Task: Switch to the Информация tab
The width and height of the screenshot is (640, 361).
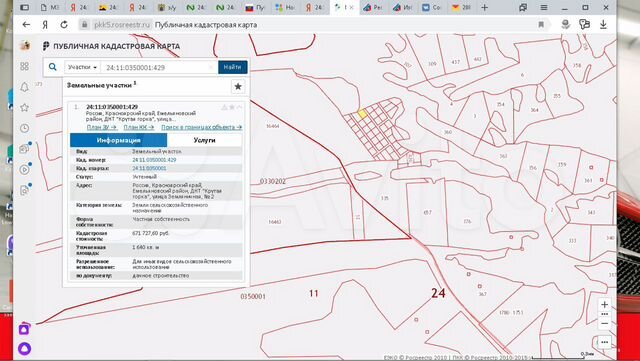Action: pos(118,140)
